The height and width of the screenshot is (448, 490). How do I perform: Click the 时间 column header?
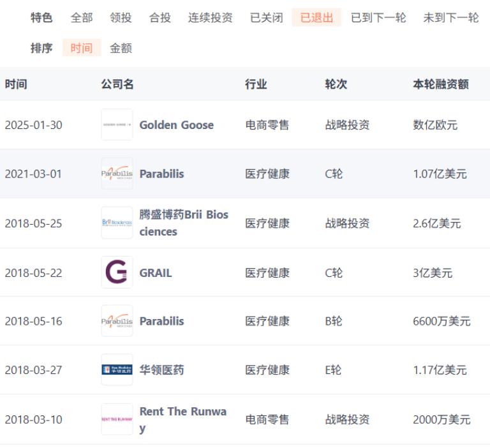(x=16, y=84)
